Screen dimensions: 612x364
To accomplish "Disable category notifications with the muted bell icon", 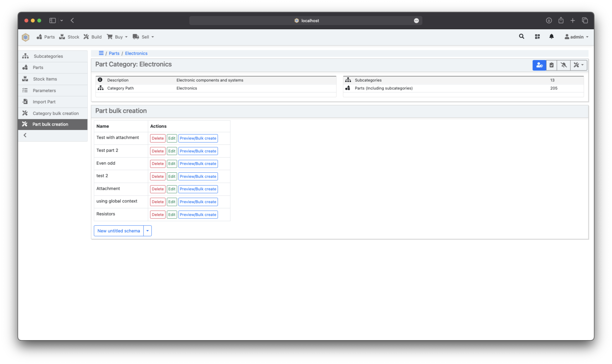I will coord(564,65).
